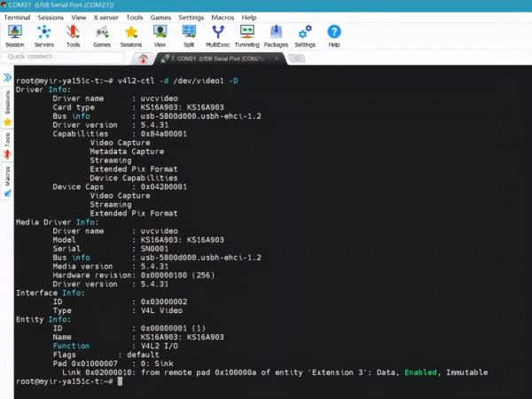This screenshot has height=399, width=532.
Task: Click the 'V4L Video' type value
Action: coord(161,310)
